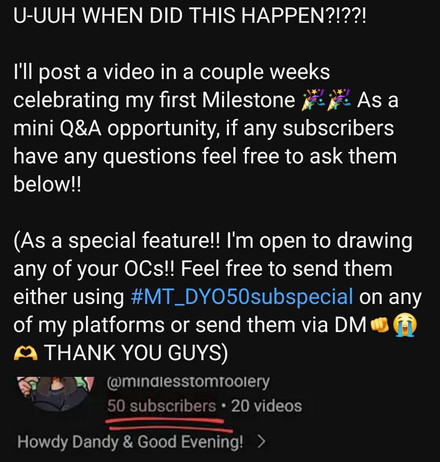Click the 50 subscribers count
440x462 pixels.
[162, 406]
